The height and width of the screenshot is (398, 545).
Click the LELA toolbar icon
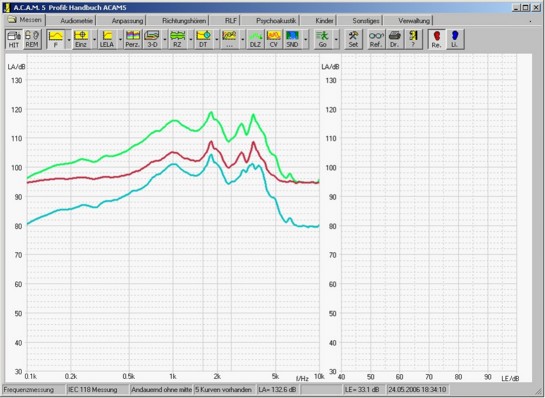point(107,39)
